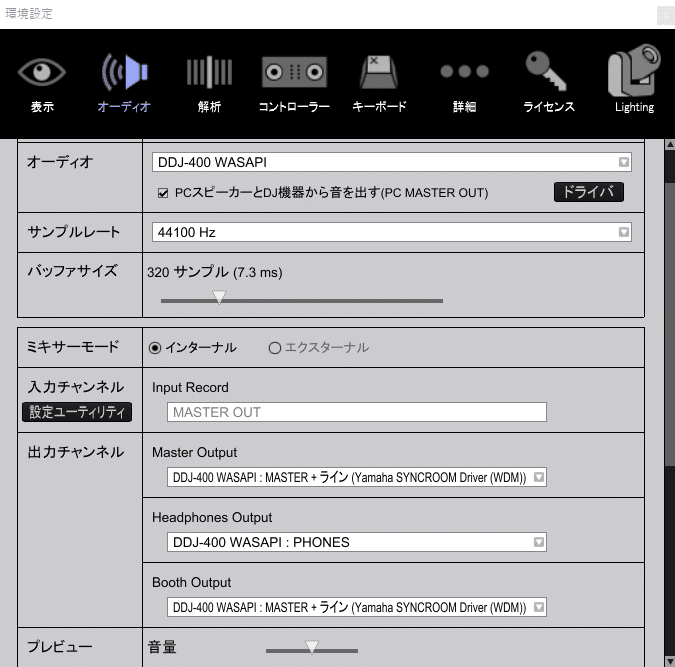Open the 表示 (View) eye icon tab
The height and width of the screenshot is (667, 675).
[x=42, y=71]
